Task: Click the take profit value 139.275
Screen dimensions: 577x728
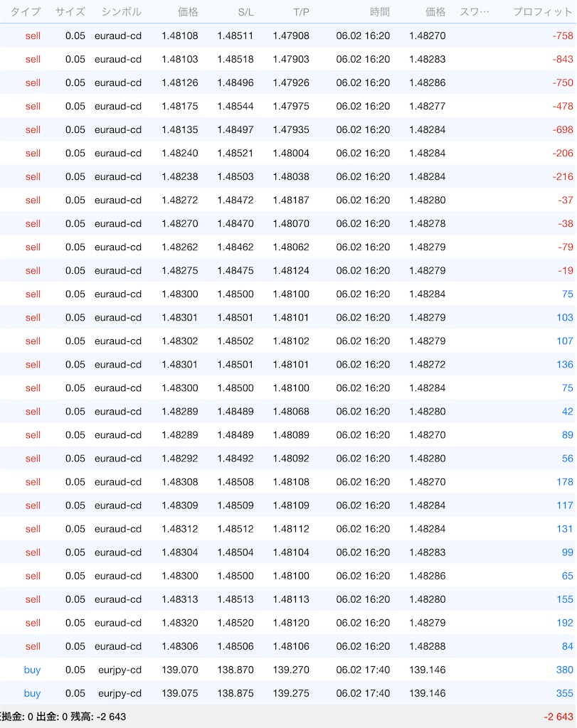Action: click(291, 693)
